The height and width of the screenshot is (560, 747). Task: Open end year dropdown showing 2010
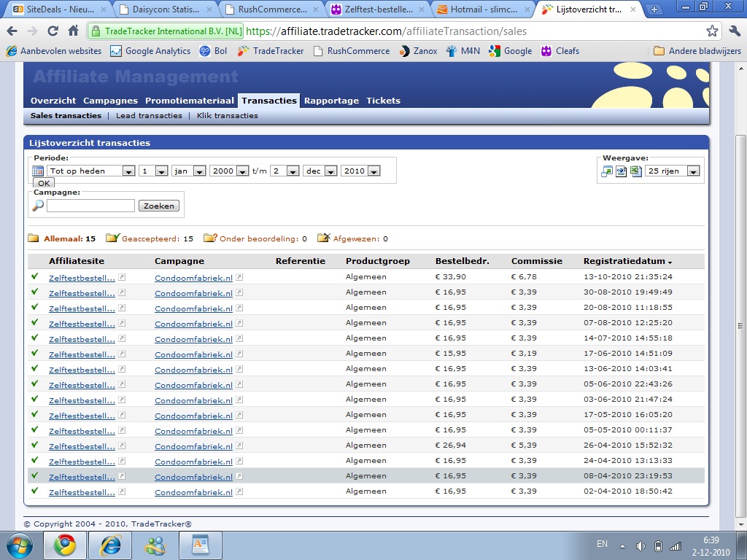click(x=360, y=171)
